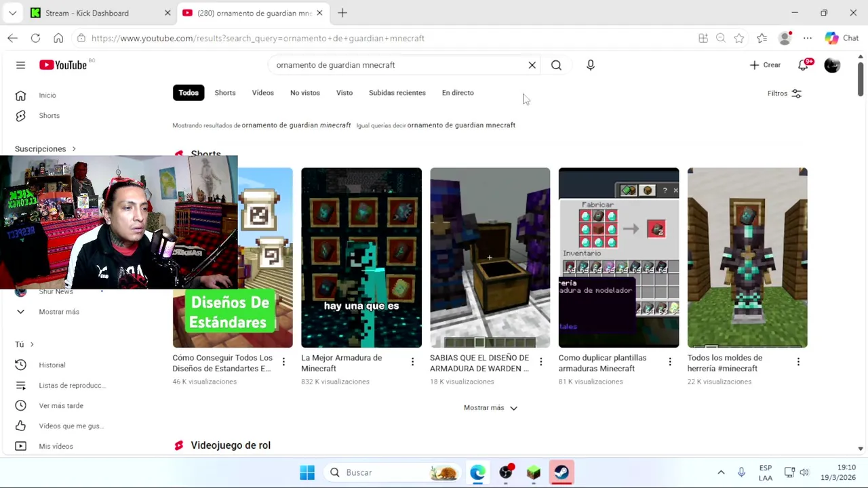Start voice search with the microphone

[590, 65]
